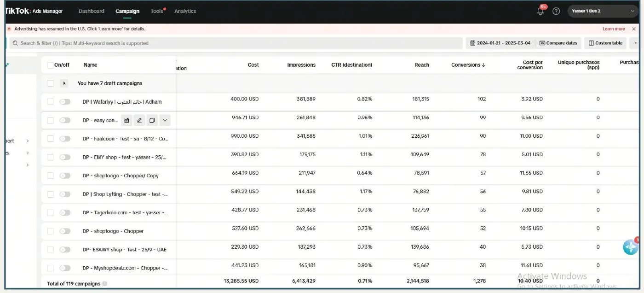Open the notifications bell
Viewport: 644px width, 293px height.
[540, 11]
